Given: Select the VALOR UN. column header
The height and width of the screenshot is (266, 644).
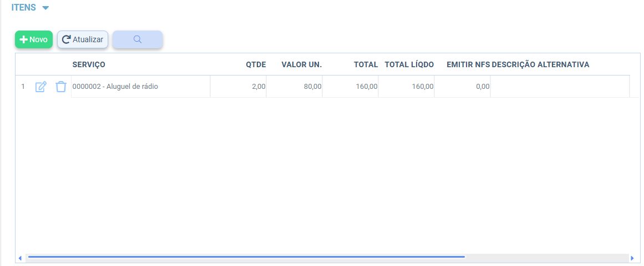Looking at the screenshot, I should point(301,64).
